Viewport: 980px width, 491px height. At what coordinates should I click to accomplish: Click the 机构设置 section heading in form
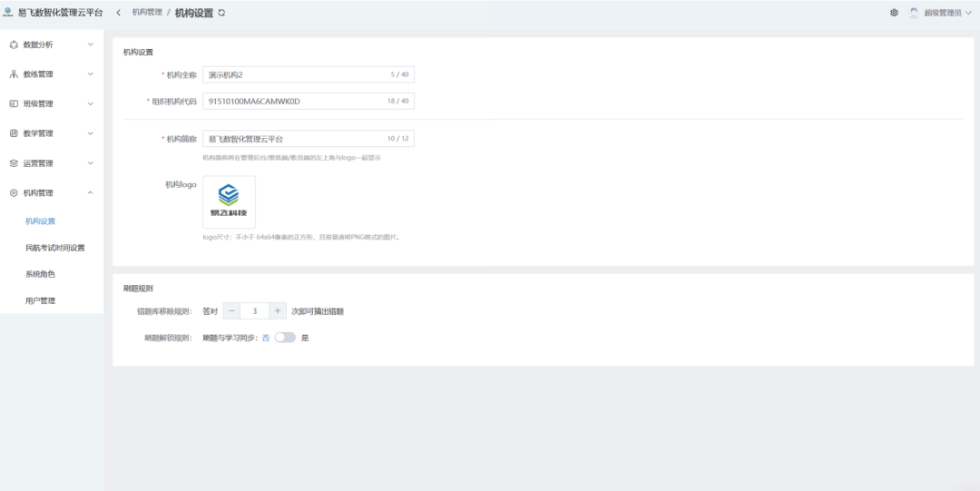point(138,52)
